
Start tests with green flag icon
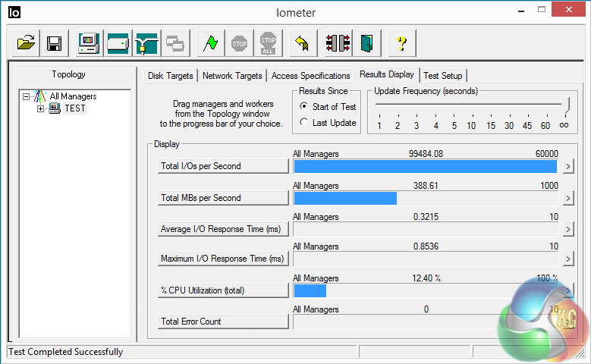click(x=211, y=43)
